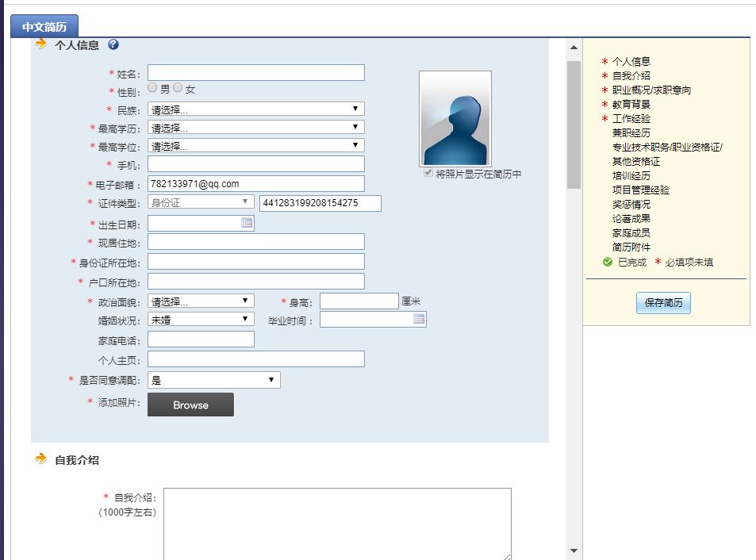Screen dimensions: 756x560
Task: Open the 最高学位 dropdown
Action: click(256, 145)
